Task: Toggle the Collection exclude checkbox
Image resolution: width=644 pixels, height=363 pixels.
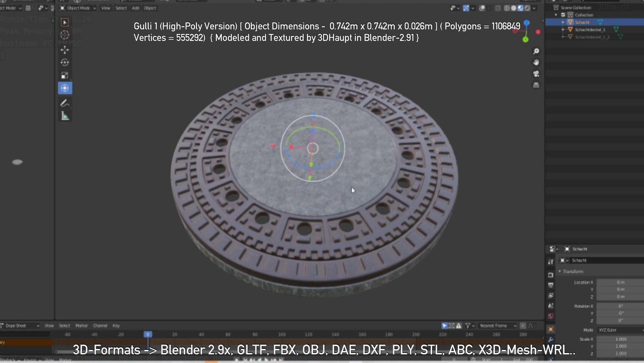Action: tap(563, 15)
